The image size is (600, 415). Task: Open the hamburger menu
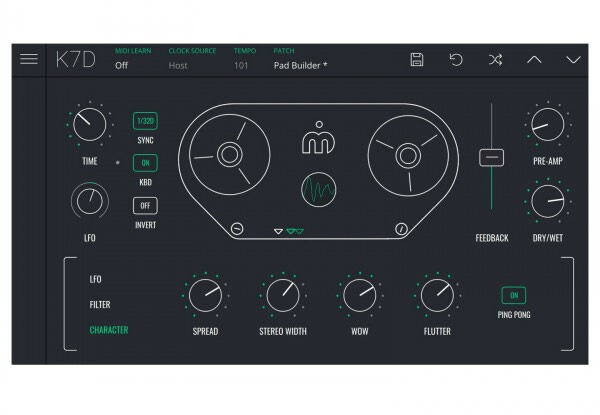(x=29, y=59)
